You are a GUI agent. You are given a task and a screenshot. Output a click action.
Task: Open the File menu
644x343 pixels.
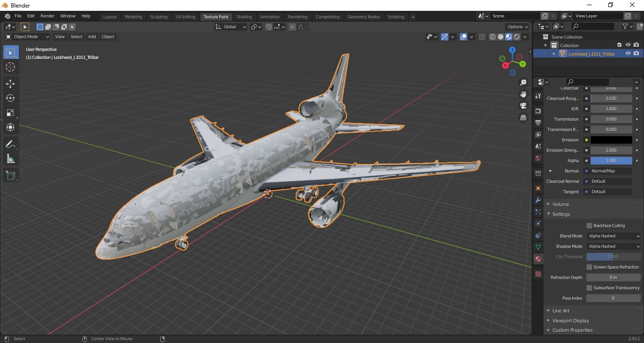point(18,16)
